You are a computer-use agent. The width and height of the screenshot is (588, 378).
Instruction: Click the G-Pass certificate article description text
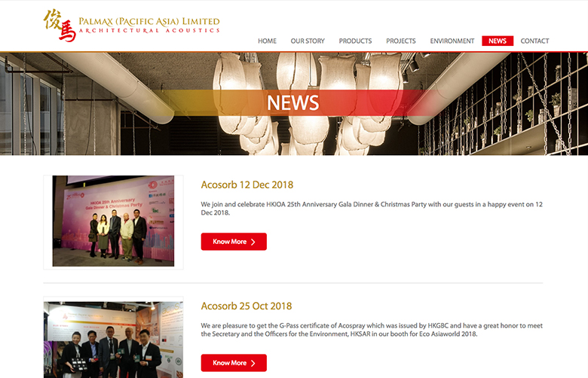click(372, 330)
